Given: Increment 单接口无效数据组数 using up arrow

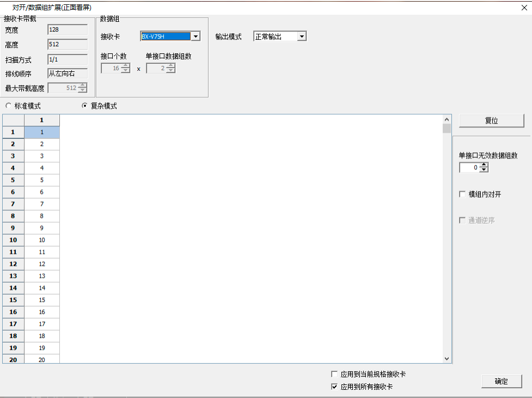Looking at the screenshot, I should point(485,165).
